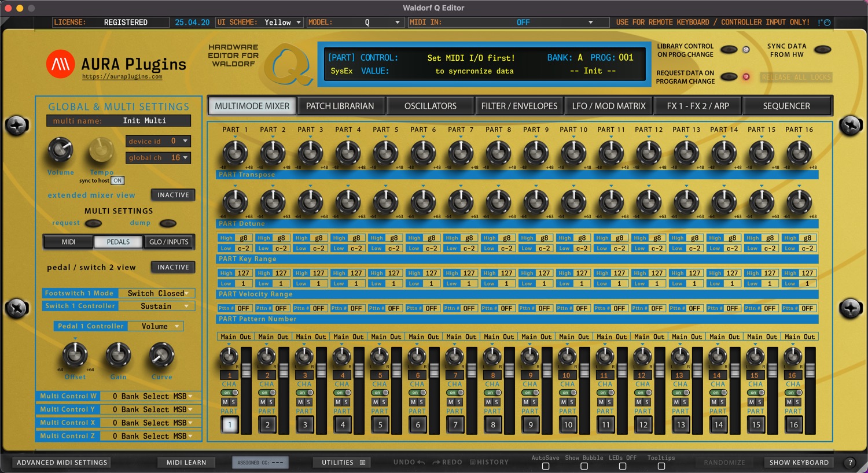Select part button 4
The height and width of the screenshot is (473, 868).
point(343,424)
